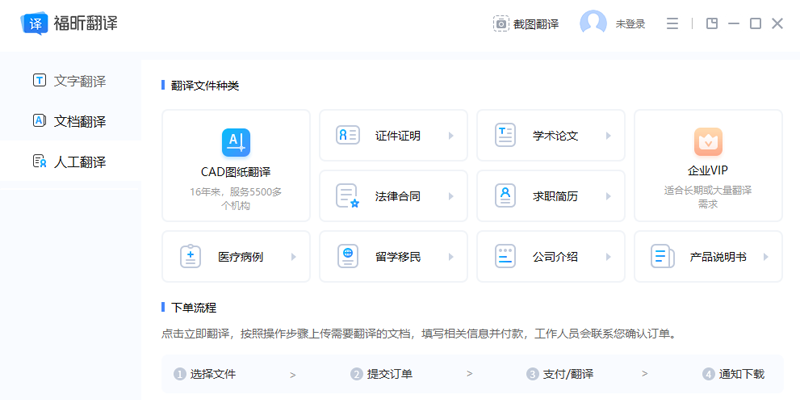Click the 福昕翻译 app title
Image resolution: width=800 pixels, height=400 pixels.
tap(86, 23)
